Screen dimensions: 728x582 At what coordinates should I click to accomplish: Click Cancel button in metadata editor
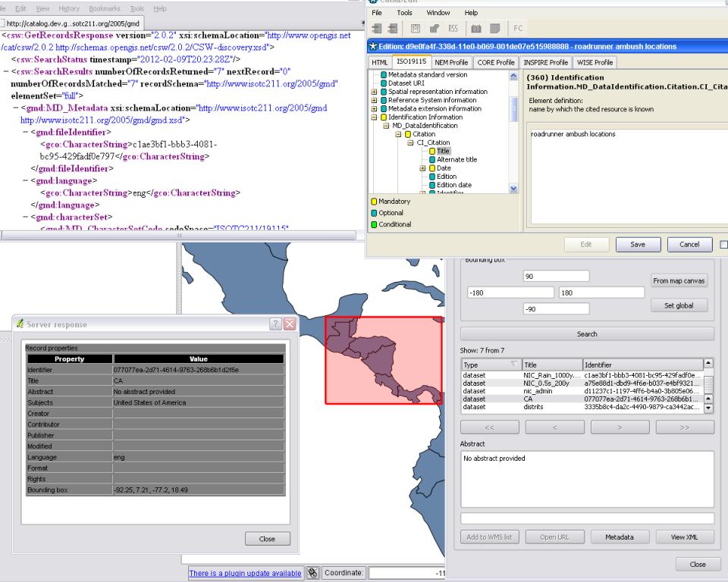[689, 245]
